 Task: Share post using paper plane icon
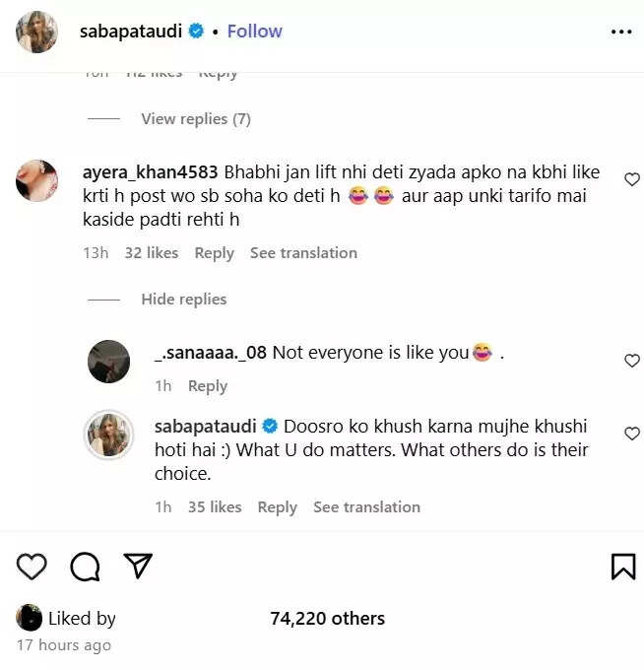138,565
